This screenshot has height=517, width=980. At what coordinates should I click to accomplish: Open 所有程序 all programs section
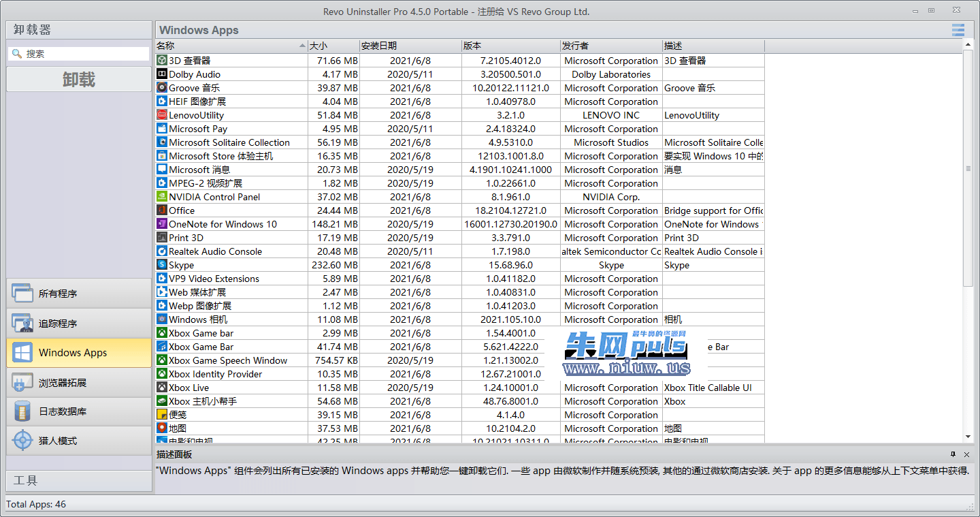click(79, 294)
